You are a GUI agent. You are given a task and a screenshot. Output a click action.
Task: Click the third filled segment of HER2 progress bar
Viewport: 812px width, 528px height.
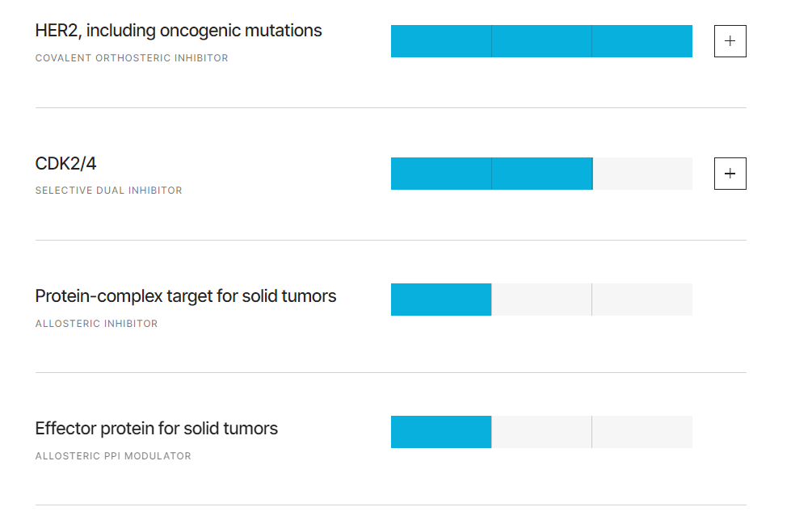(642, 41)
